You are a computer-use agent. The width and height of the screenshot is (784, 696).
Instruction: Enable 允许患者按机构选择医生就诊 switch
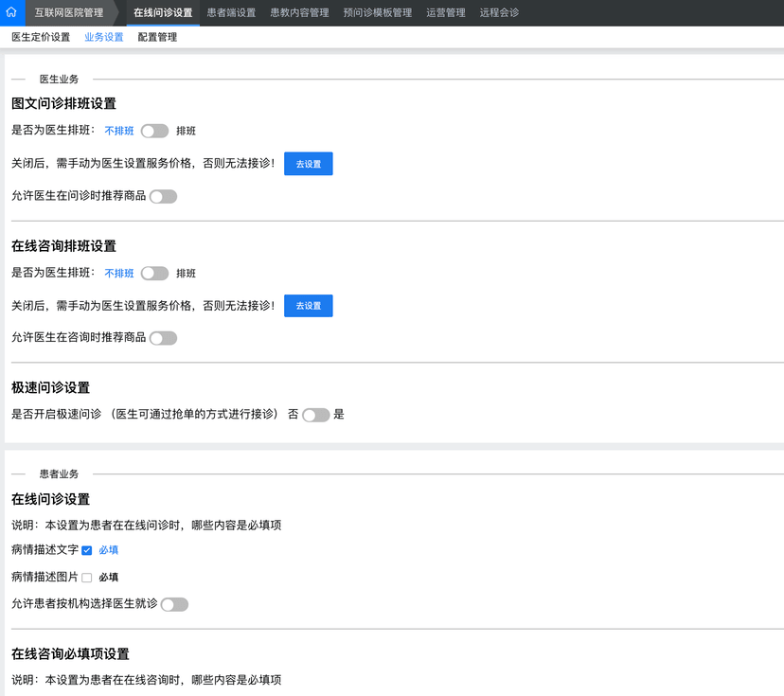(x=174, y=604)
